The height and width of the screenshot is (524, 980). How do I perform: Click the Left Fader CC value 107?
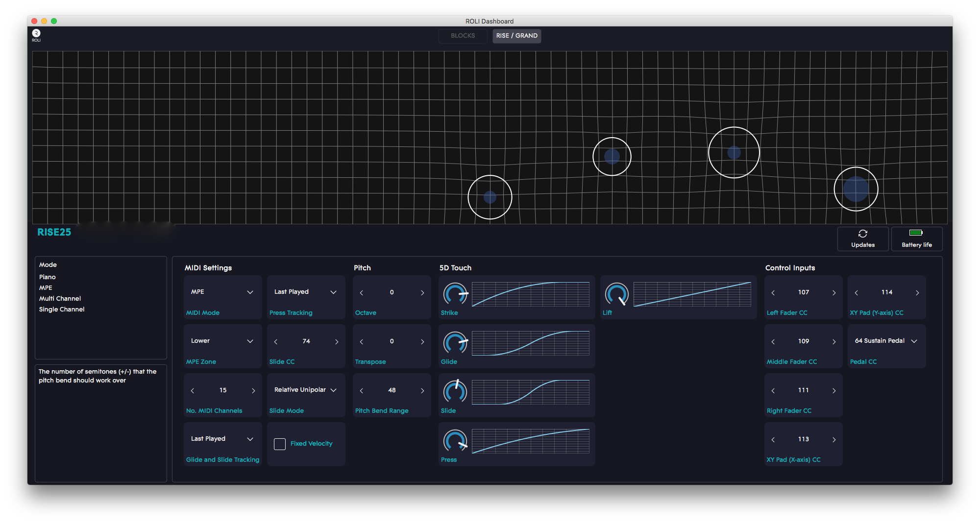pos(804,292)
